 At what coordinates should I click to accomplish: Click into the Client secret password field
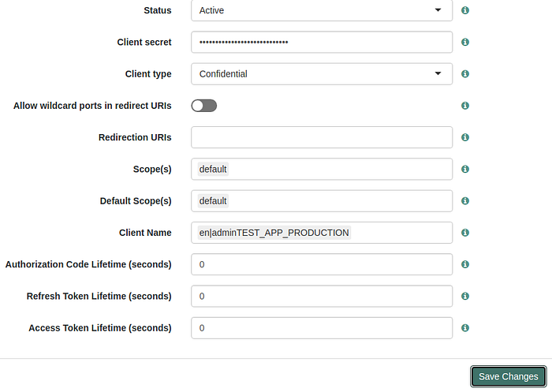pyautogui.click(x=322, y=42)
